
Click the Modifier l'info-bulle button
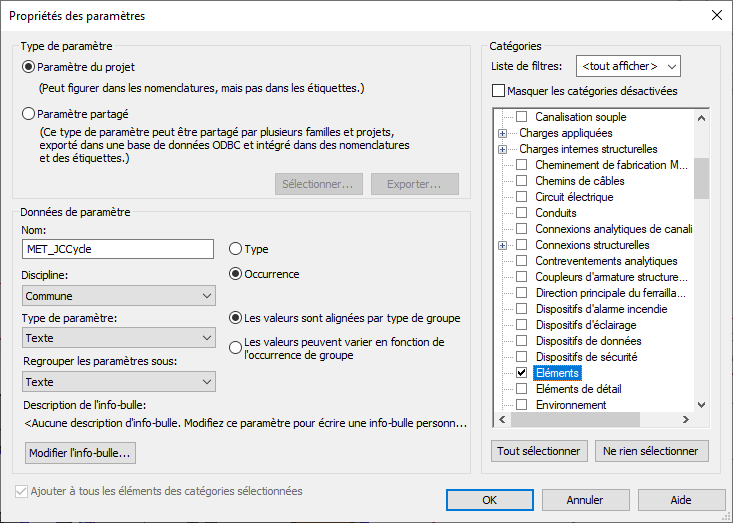pyautogui.click(x=81, y=453)
